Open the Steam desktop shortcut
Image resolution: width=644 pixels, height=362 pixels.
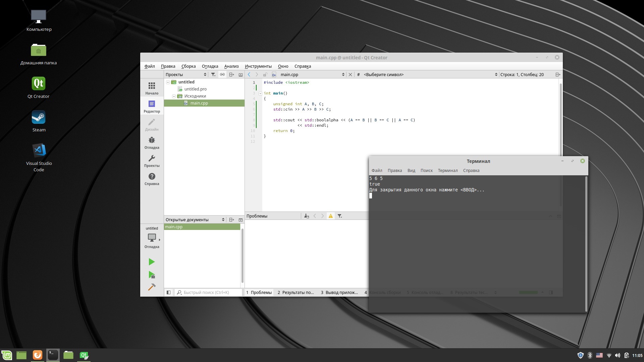coord(39,121)
